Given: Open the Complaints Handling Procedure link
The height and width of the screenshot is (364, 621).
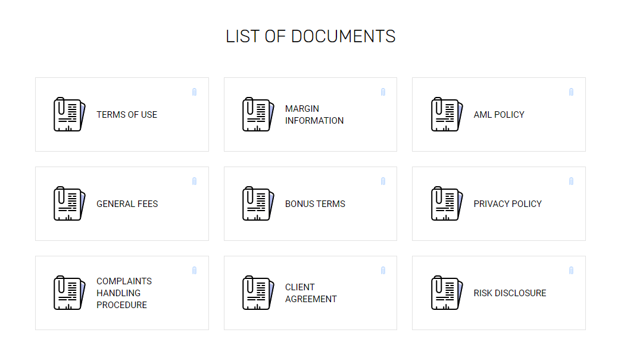Looking at the screenshot, I should [x=124, y=293].
